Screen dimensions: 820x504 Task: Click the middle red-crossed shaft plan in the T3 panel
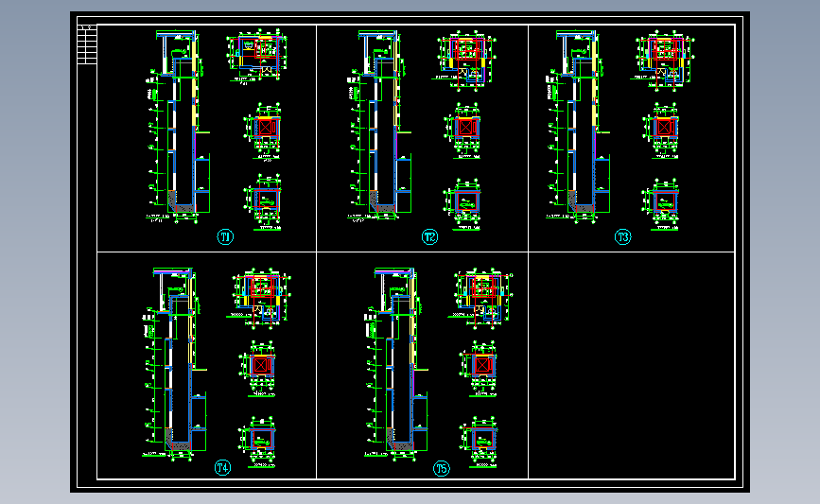[x=662, y=130]
